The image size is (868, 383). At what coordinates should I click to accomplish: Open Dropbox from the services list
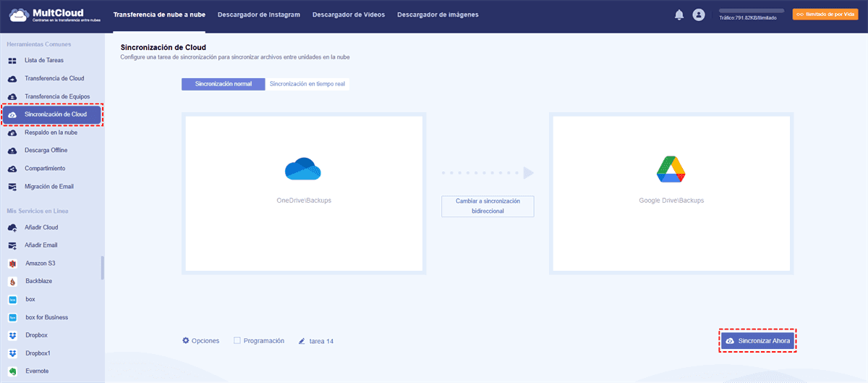pos(36,335)
